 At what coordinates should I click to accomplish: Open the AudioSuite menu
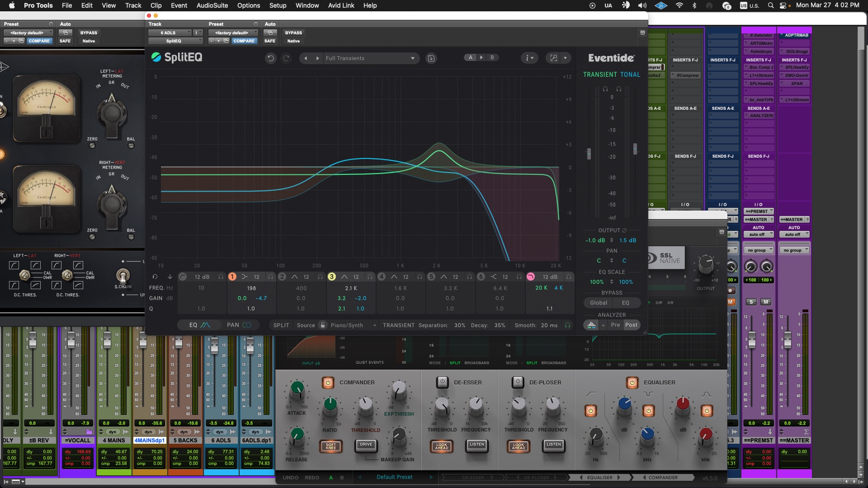tap(212, 5)
